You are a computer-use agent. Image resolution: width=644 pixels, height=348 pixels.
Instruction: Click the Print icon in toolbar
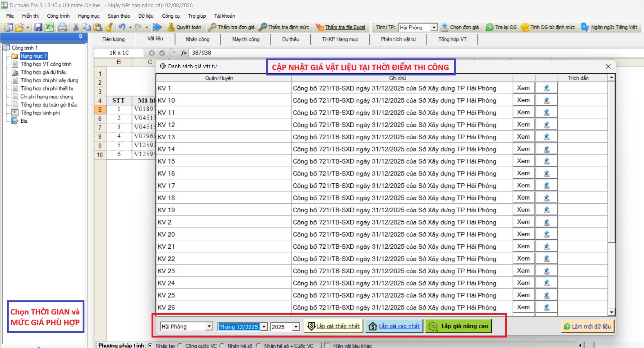click(63, 27)
